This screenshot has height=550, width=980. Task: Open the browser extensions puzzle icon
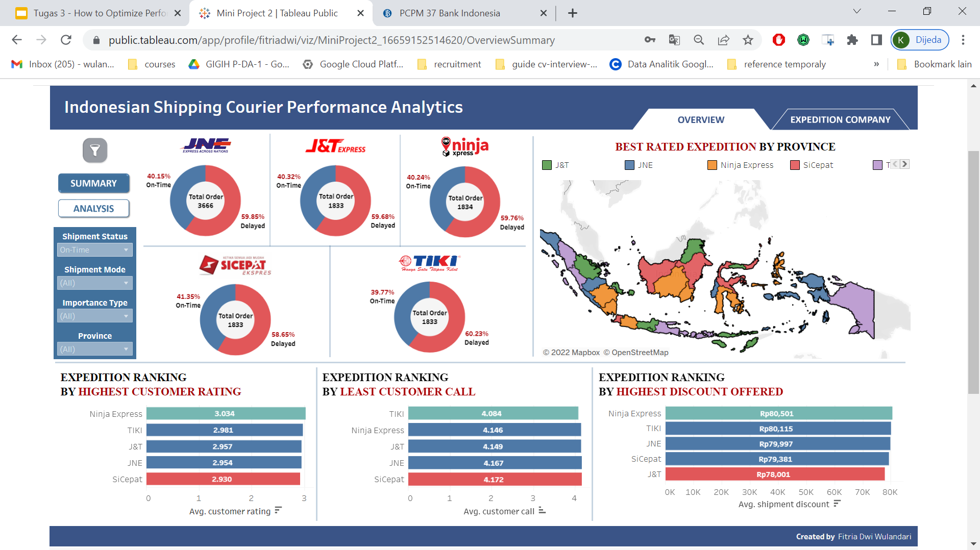click(852, 40)
